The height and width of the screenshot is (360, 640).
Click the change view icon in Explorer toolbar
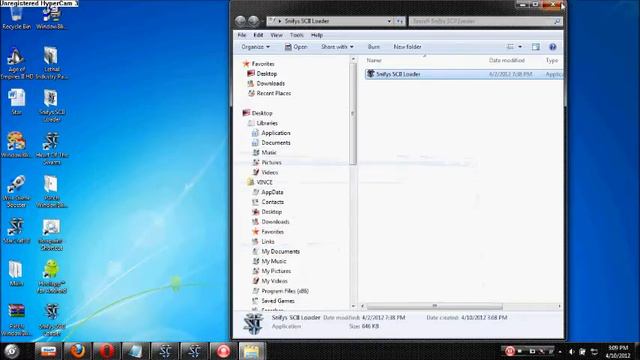point(510,47)
